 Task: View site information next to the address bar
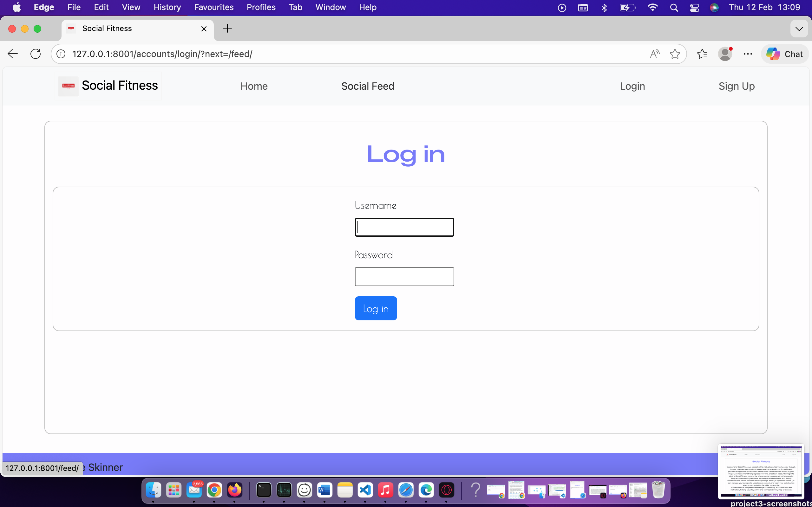60,54
